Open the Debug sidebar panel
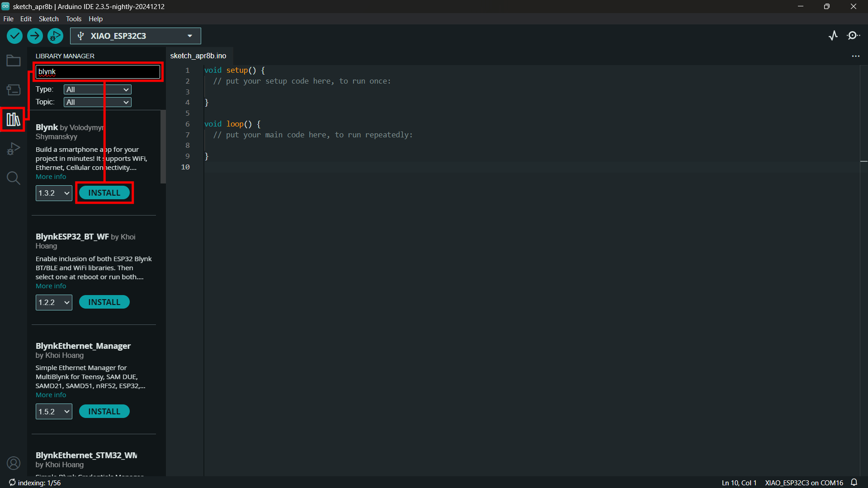Viewport: 868px width, 488px height. point(14,149)
